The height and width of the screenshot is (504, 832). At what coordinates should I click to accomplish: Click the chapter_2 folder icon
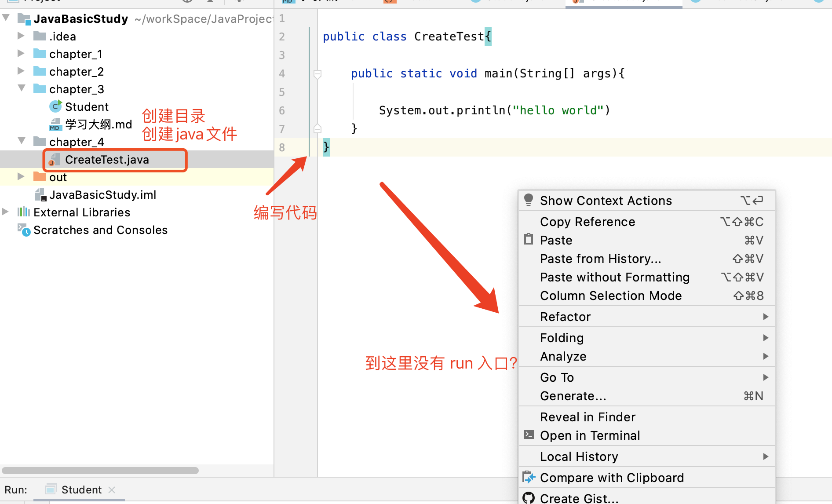click(x=40, y=71)
